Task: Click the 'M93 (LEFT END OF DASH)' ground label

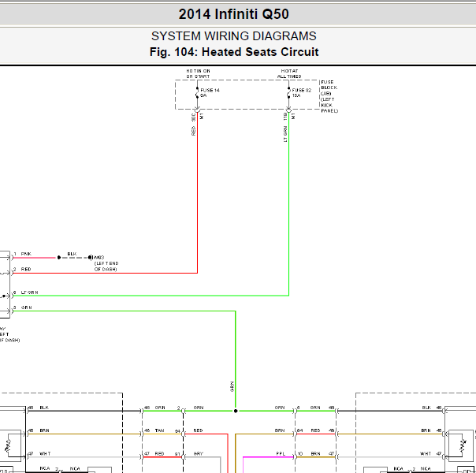Action: pyautogui.click(x=106, y=263)
